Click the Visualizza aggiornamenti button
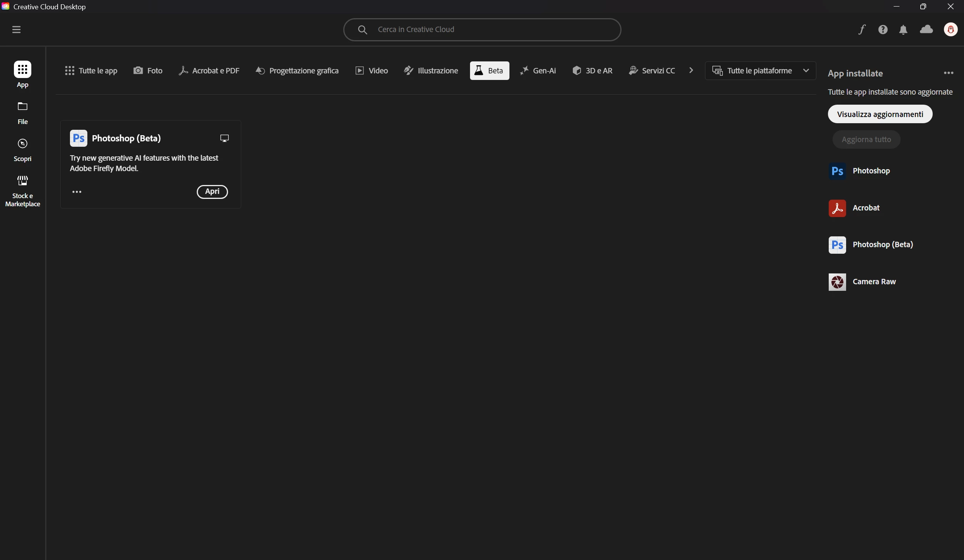The image size is (964, 560). pos(880,114)
